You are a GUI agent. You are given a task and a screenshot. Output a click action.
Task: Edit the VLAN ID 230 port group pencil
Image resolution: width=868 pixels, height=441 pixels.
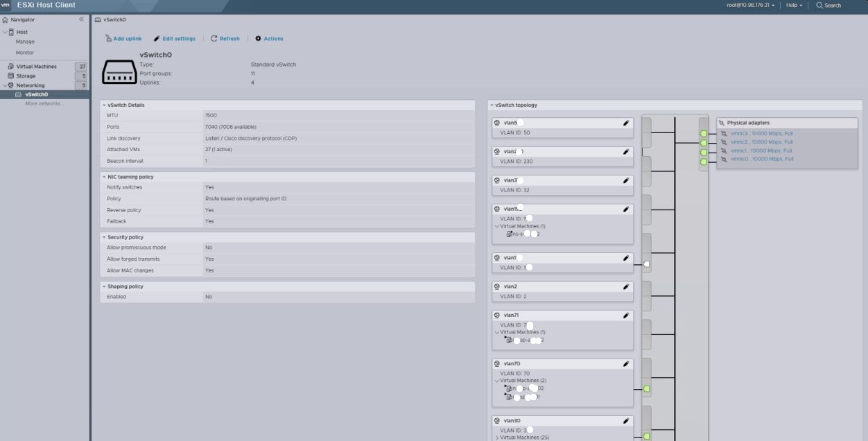coord(626,151)
